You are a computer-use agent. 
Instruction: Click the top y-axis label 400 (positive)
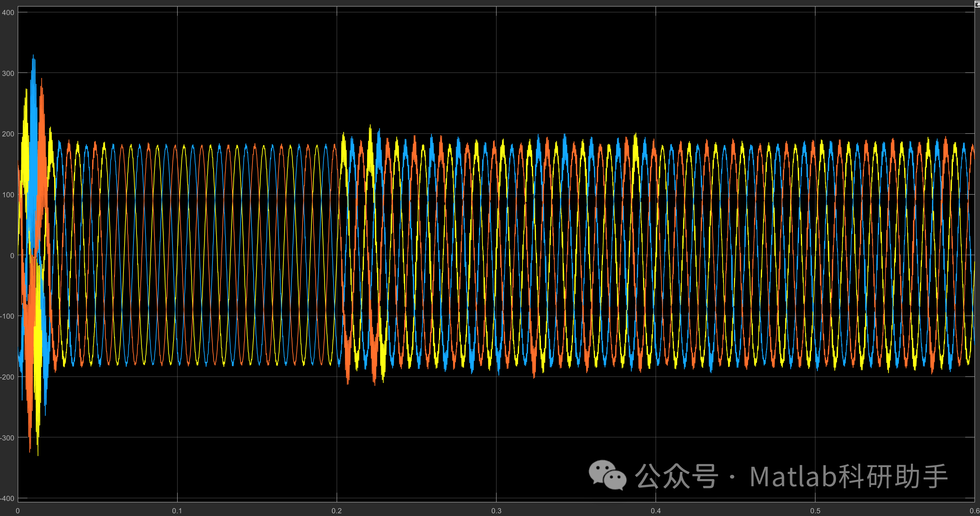click(8, 13)
